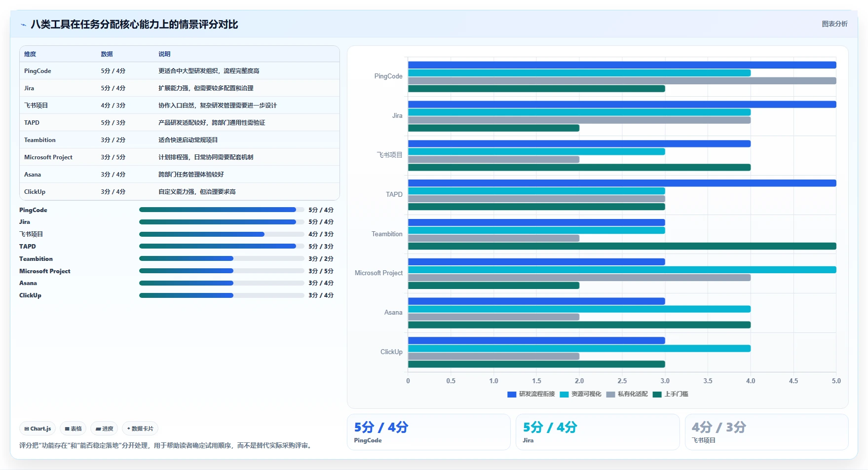
Task: Open the 飞书项目 "4分 / 3分" data card
Action: tap(767, 432)
